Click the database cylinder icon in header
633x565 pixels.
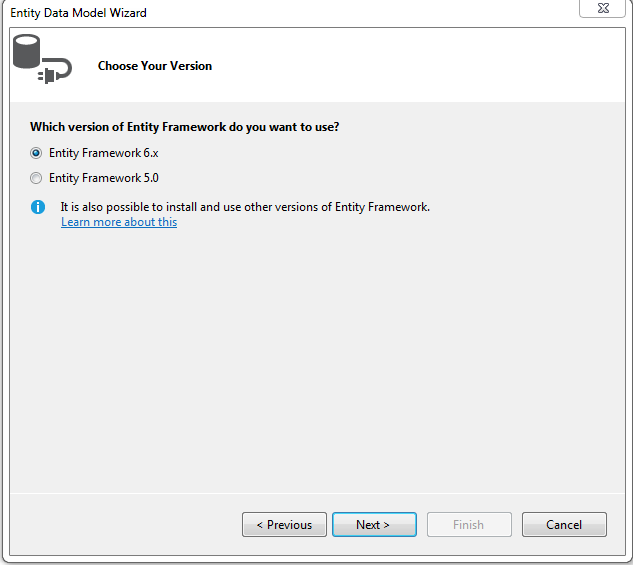pyautogui.click(x=27, y=51)
